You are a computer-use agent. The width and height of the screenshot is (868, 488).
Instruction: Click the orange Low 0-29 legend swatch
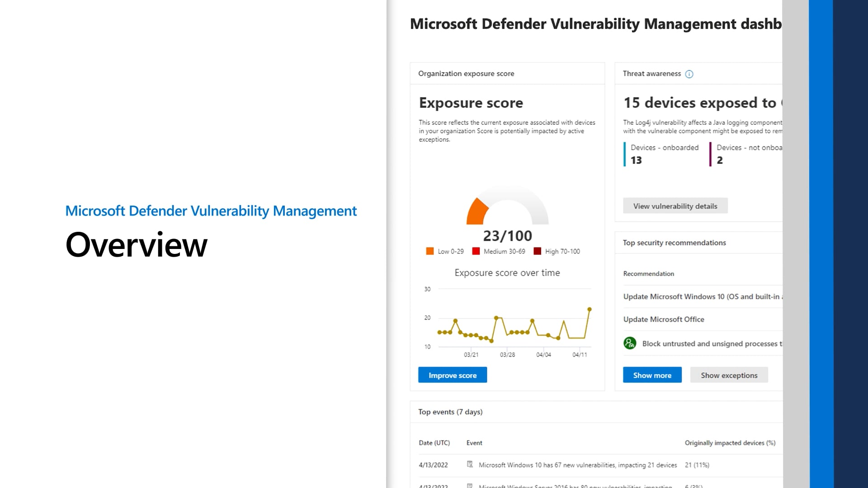[430, 251]
